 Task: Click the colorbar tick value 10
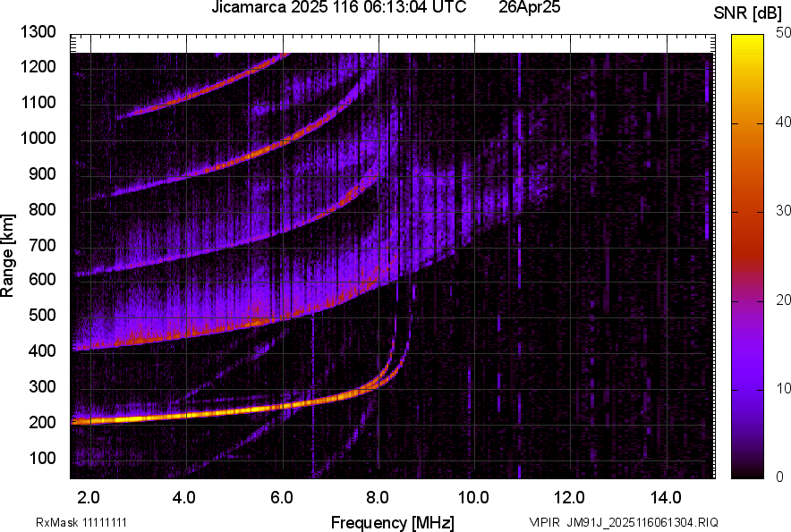pos(783,388)
